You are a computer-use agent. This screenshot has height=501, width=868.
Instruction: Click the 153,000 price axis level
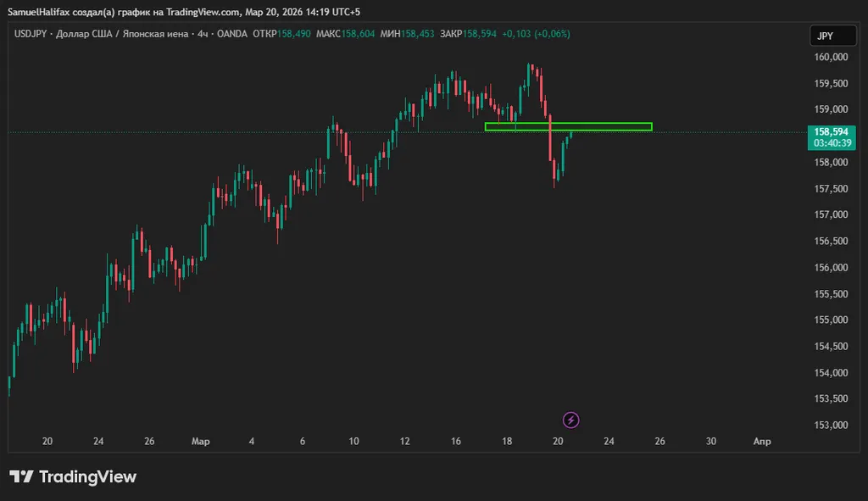point(831,425)
